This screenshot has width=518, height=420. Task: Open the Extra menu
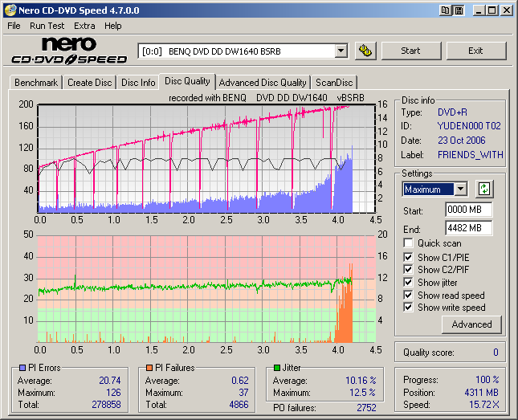(84, 26)
